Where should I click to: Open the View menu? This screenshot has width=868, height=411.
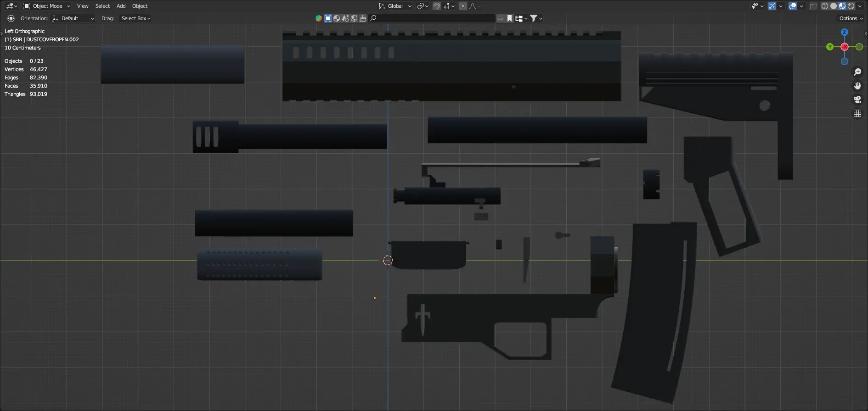tap(83, 6)
